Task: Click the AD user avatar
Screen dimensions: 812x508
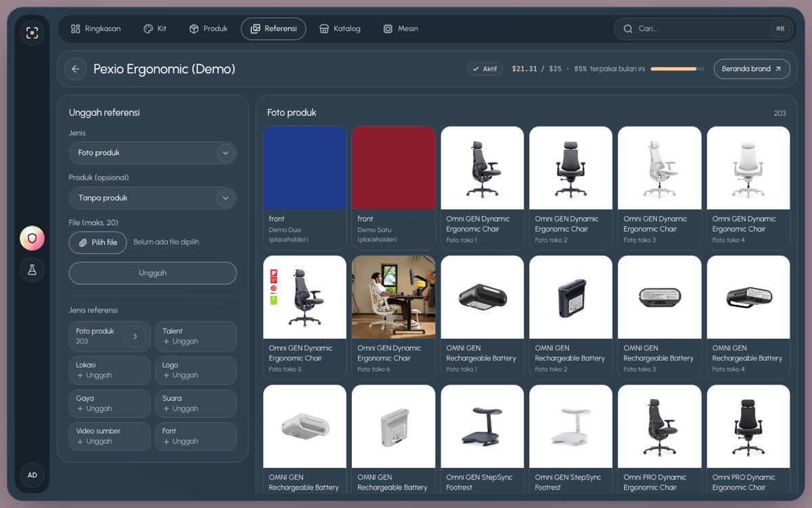Action: (32, 475)
